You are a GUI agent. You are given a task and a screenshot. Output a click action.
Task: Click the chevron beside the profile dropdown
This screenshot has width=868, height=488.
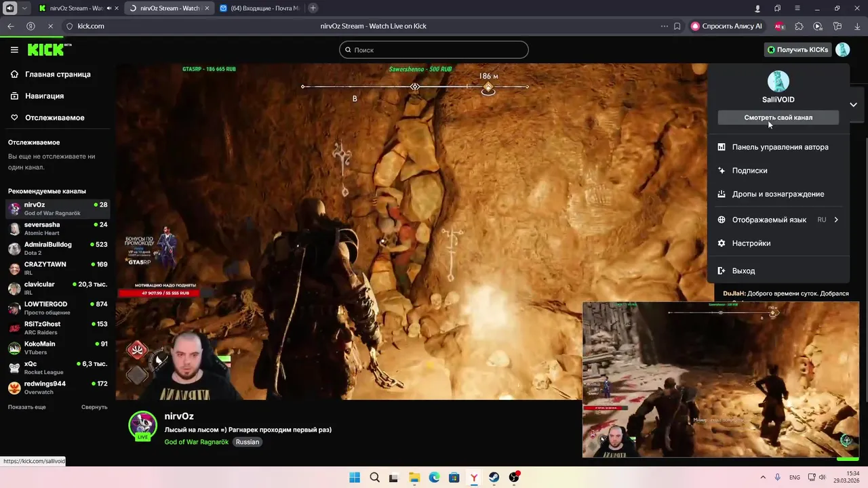[853, 104]
